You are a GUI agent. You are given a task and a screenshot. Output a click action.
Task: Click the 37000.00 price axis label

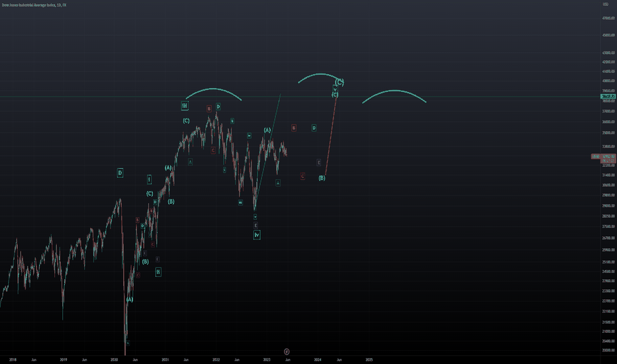click(608, 111)
